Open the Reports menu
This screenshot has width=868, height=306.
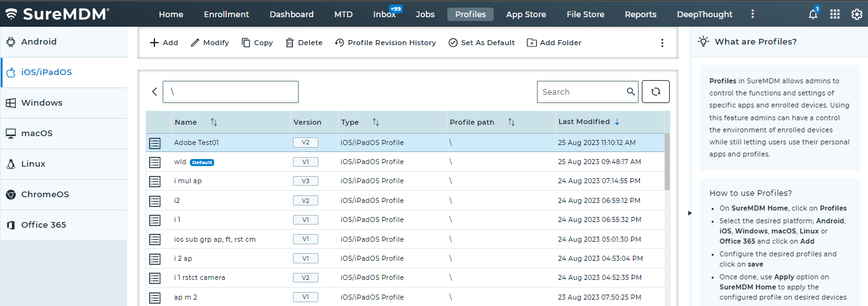point(641,14)
